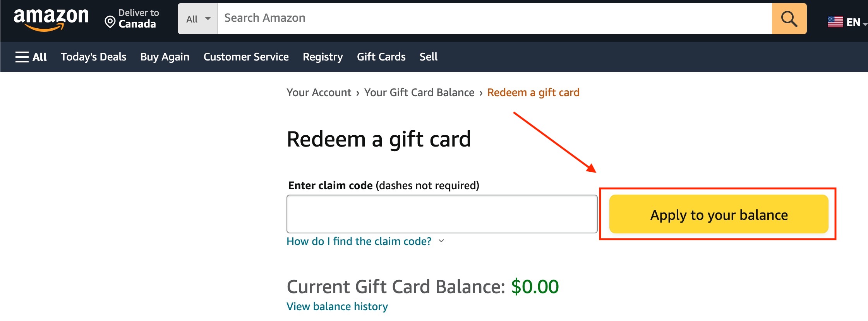Select Gift Cards in the navigation bar
The height and width of the screenshot is (321, 868).
click(381, 57)
